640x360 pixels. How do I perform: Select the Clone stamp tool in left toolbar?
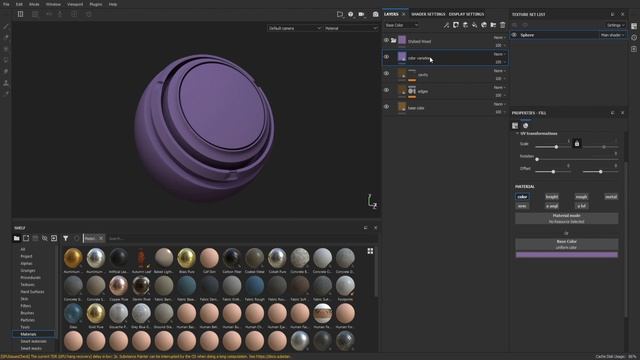click(6, 83)
